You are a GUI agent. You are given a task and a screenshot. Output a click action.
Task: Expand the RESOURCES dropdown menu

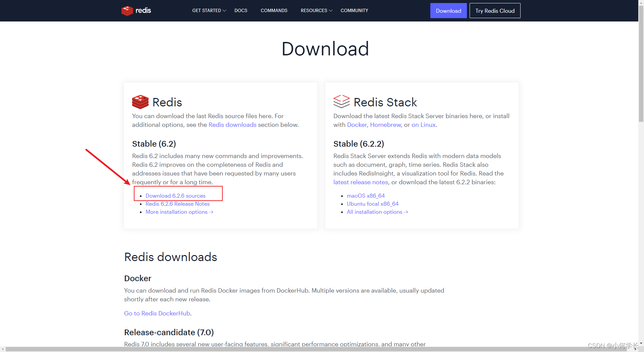(317, 11)
